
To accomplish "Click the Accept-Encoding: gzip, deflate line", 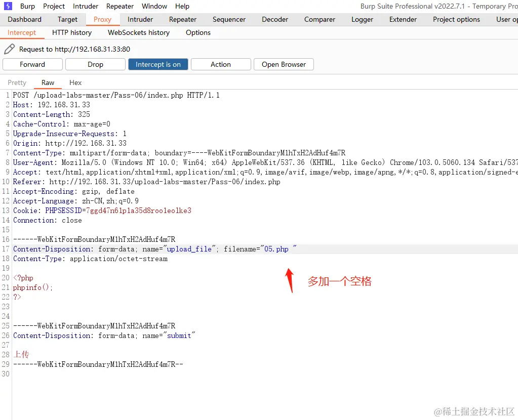I will click(73, 191).
